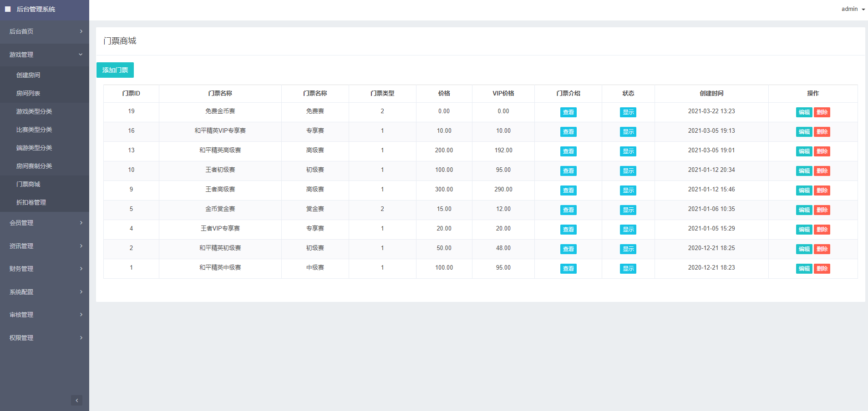Click the 添加门票 button
The image size is (868, 411).
pos(115,70)
